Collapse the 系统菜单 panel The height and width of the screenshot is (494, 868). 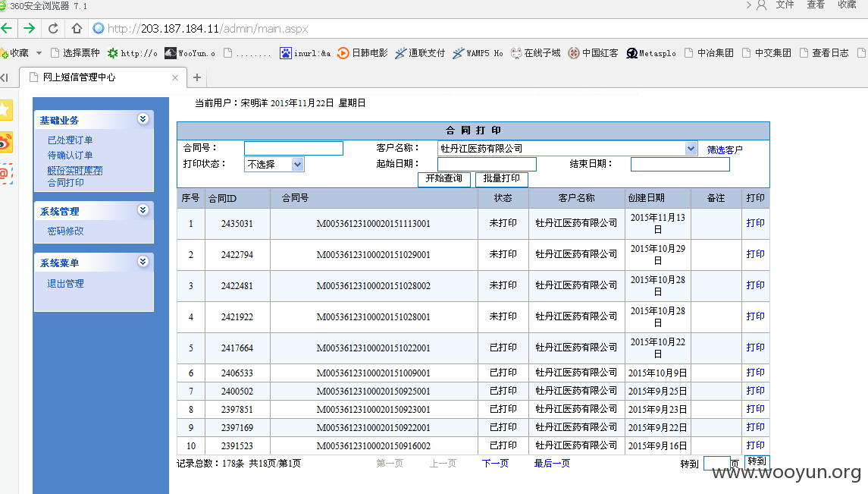[x=143, y=261]
